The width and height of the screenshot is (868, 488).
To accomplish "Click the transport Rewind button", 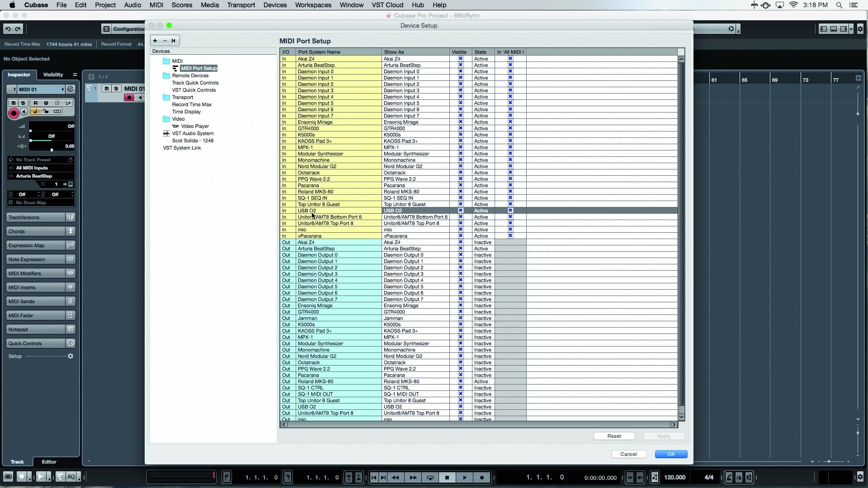I will (396, 478).
